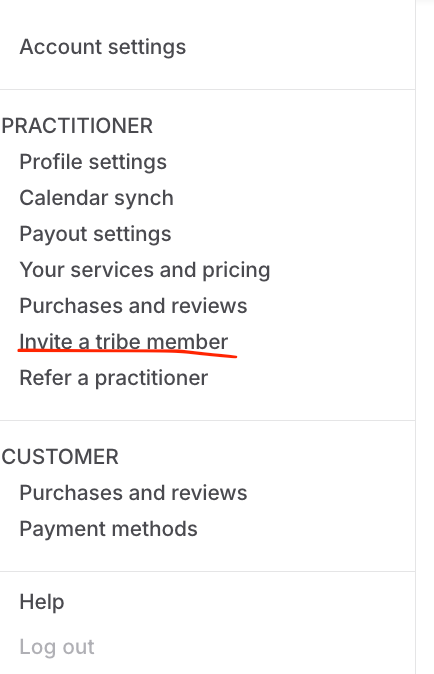Open Account settings
The width and height of the screenshot is (434, 674).
click(x=103, y=47)
